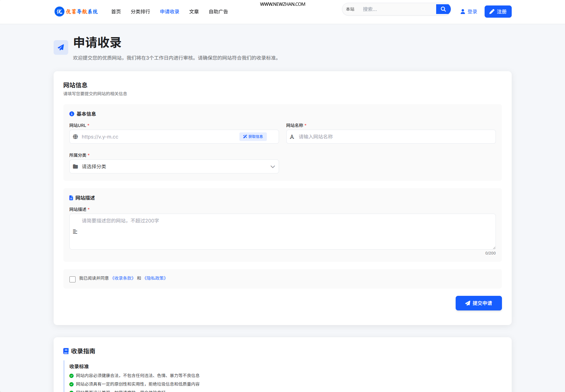Focus the 请输入网站名称 input field

tap(391, 137)
